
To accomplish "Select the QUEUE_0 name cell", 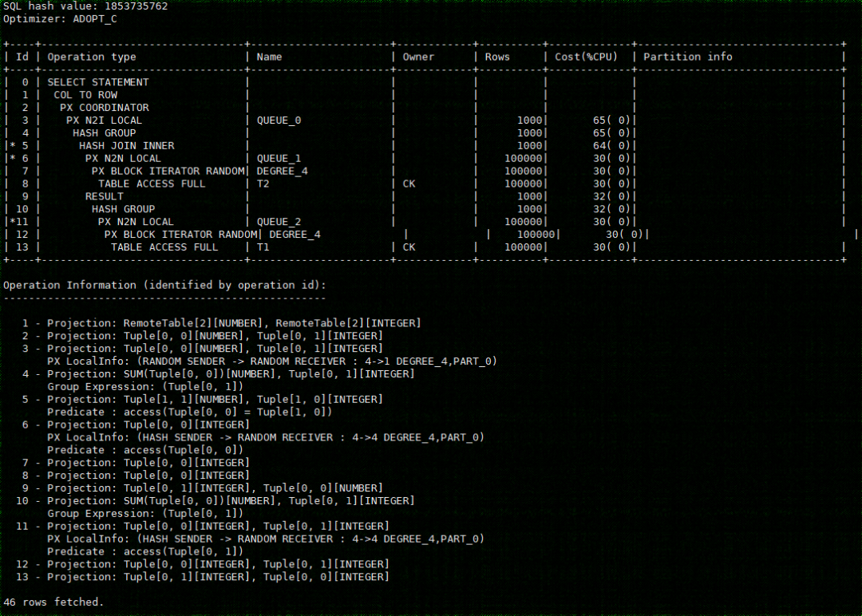I will click(279, 120).
